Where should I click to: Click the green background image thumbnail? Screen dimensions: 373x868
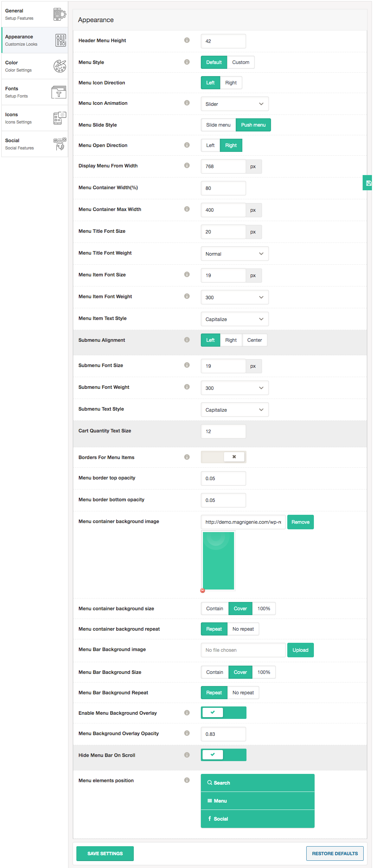pos(218,560)
